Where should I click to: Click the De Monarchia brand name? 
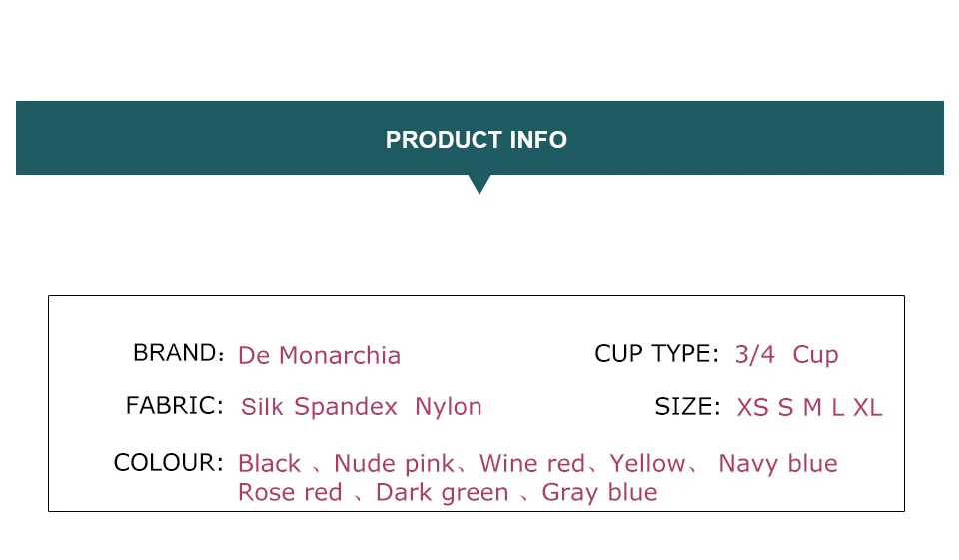pyautogui.click(x=319, y=356)
